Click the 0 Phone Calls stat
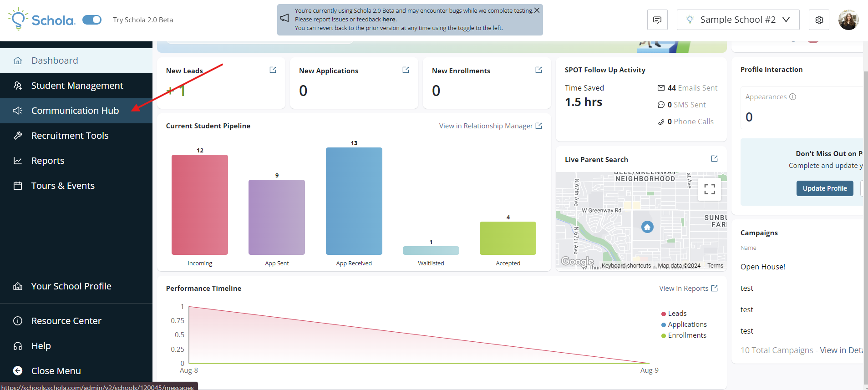The height and width of the screenshot is (390, 868). (x=685, y=122)
